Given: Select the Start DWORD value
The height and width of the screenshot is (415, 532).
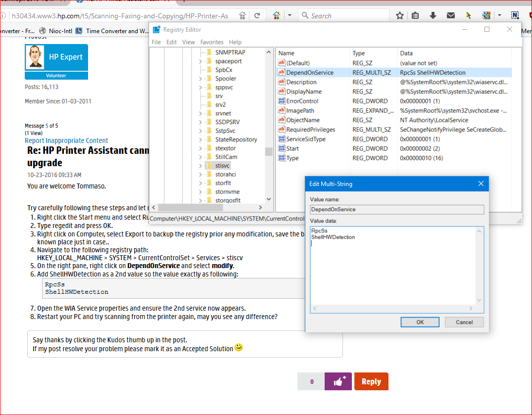Looking at the screenshot, I should coord(292,148).
